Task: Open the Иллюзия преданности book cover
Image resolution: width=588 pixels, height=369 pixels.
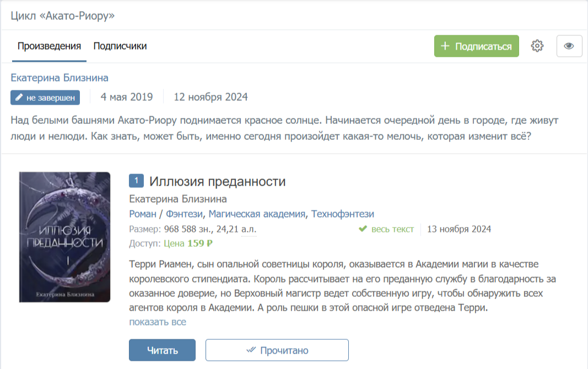Action: click(65, 237)
